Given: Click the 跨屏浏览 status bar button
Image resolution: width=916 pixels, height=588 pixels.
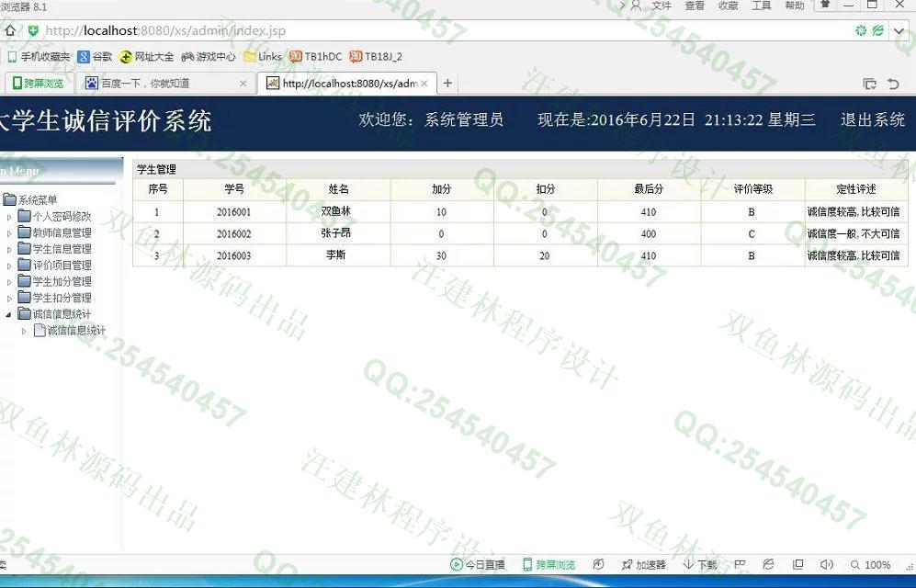Looking at the screenshot, I should tap(549, 565).
